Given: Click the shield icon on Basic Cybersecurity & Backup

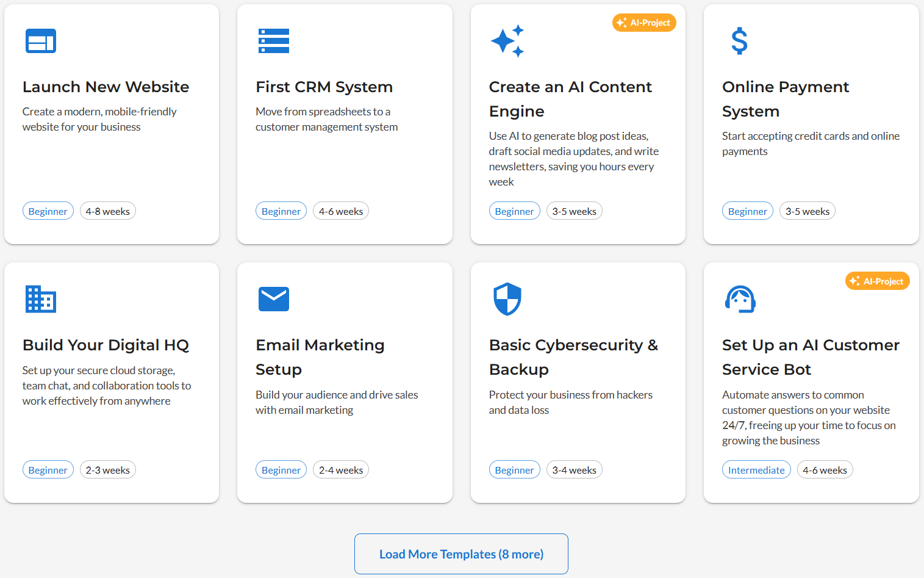Looking at the screenshot, I should point(507,299).
